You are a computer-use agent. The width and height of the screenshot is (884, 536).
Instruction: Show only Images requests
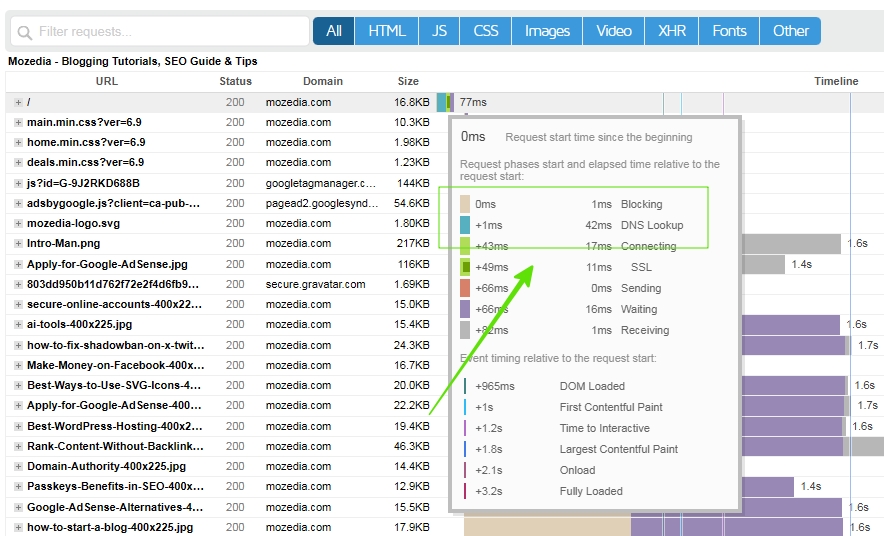click(547, 31)
